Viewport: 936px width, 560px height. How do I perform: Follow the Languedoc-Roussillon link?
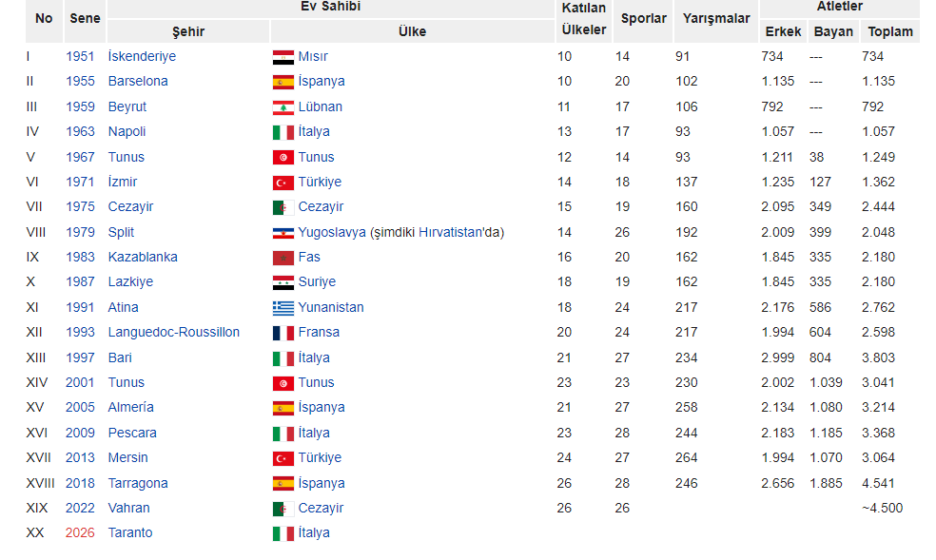tap(174, 332)
